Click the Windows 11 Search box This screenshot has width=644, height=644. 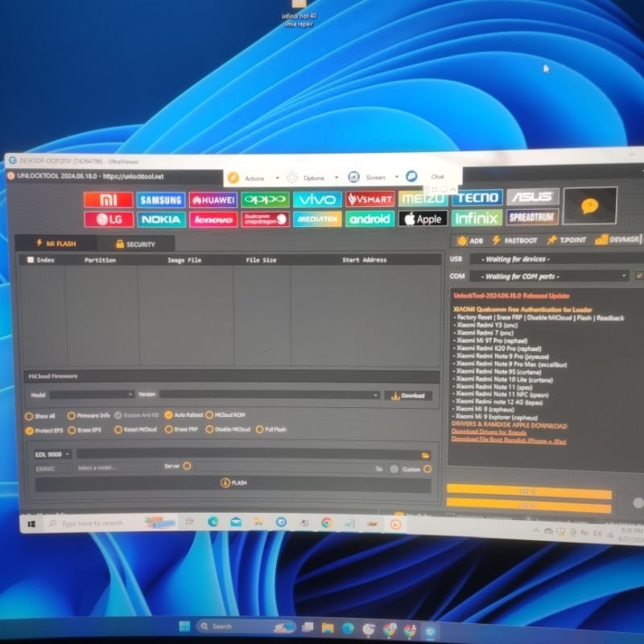[x=246, y=626]
